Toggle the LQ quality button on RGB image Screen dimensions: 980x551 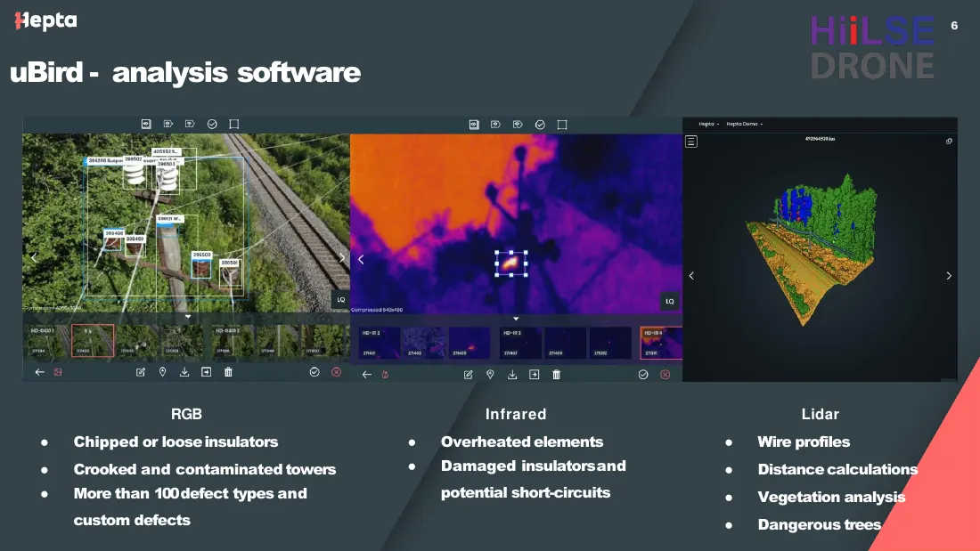tap(340, 300)
